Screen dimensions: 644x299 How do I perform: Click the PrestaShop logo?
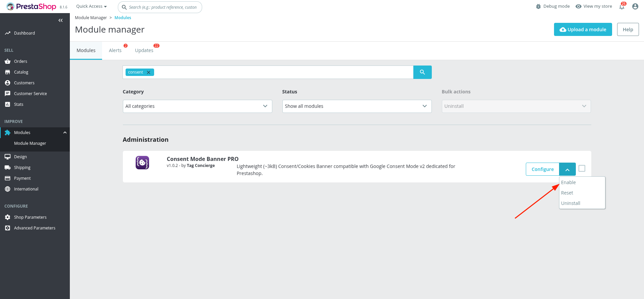pyautogui.click(x=32, y=6)
